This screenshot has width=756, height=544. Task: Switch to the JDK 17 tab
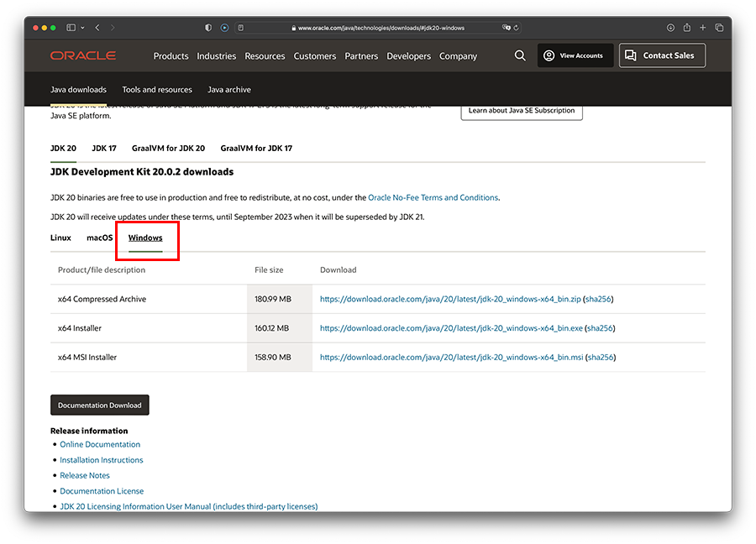tap(104, 149)
